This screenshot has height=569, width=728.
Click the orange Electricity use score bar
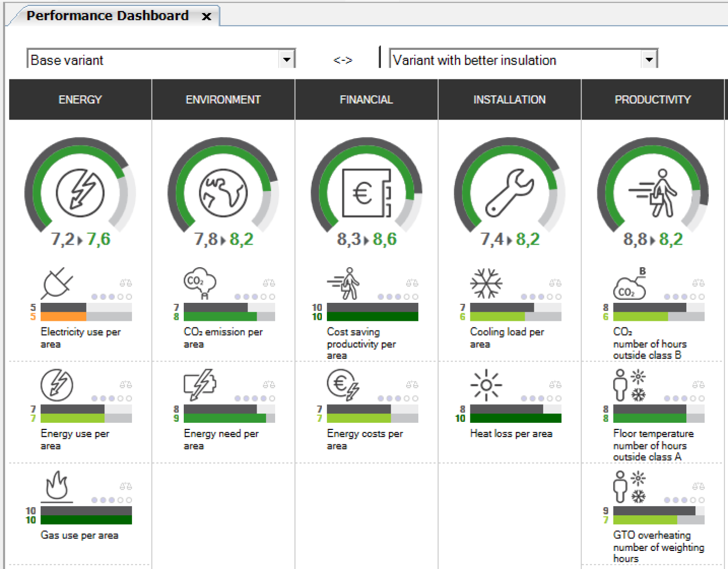click(x=63, y=317)
